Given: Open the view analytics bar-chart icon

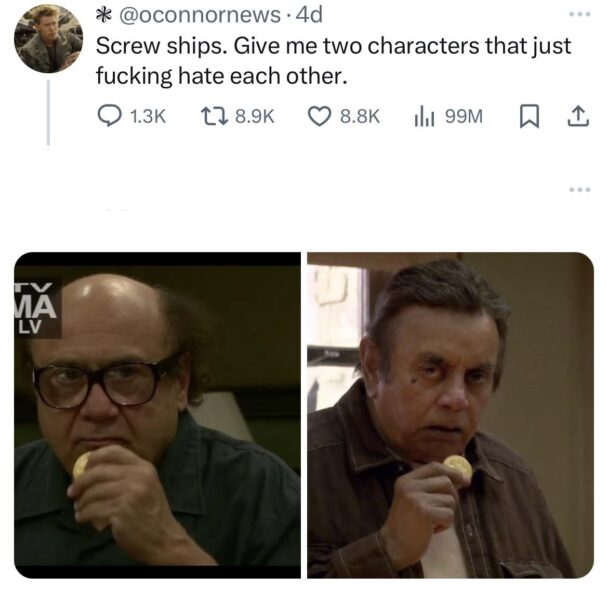Looking at the screenshot, I should pos(424,116).
